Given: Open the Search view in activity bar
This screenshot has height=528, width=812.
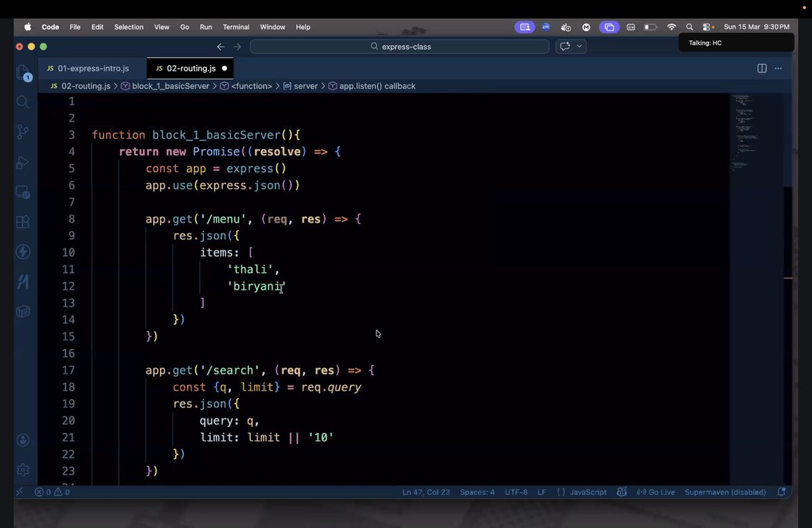Looking at the screenshot, I should [23, 102].
